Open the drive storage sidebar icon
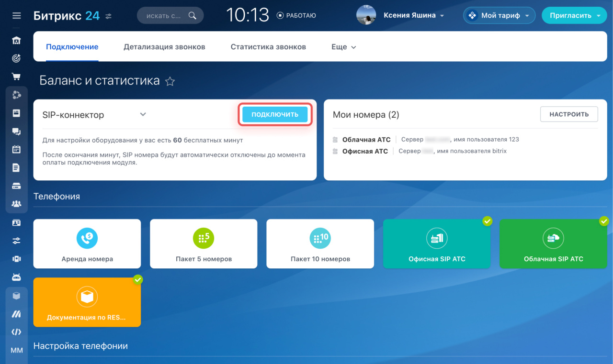 [x=16, y=186]
